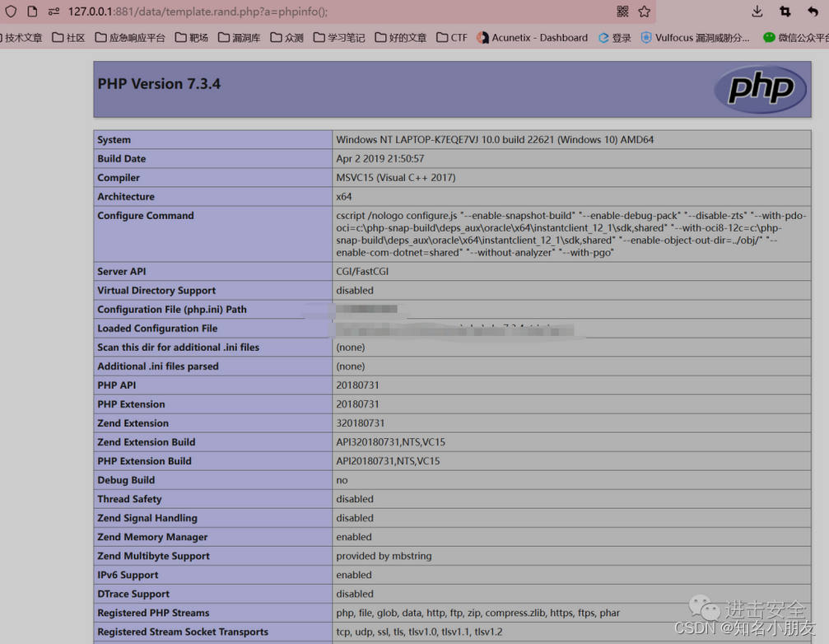Click the Architecture label
Screen dimensions: 829x644
(x=126, y=197)
